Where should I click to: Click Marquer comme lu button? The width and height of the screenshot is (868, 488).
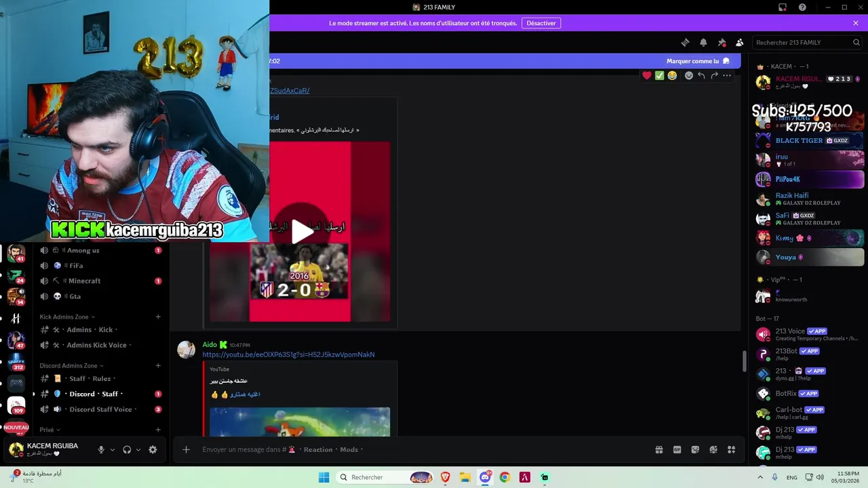coord(698,61)
